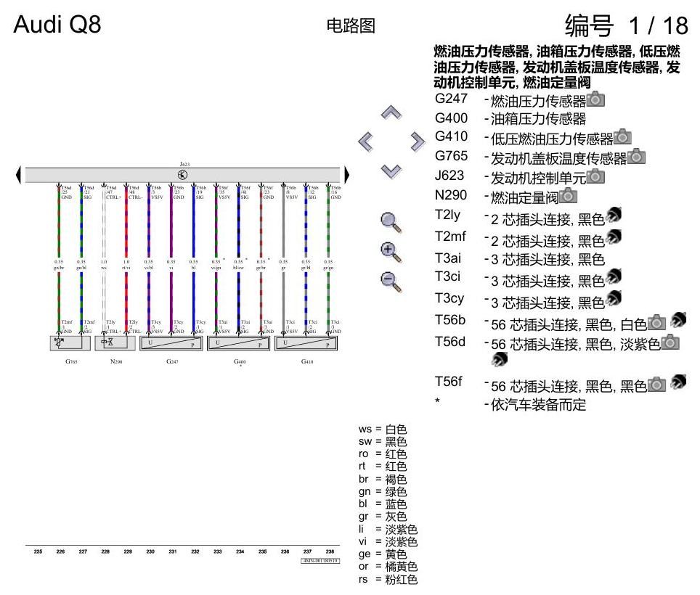Image resolution: width=700 pixels, height=595 pixels.
Task: Open the camera photo for T56d
Action: click(x=670, y=342)
